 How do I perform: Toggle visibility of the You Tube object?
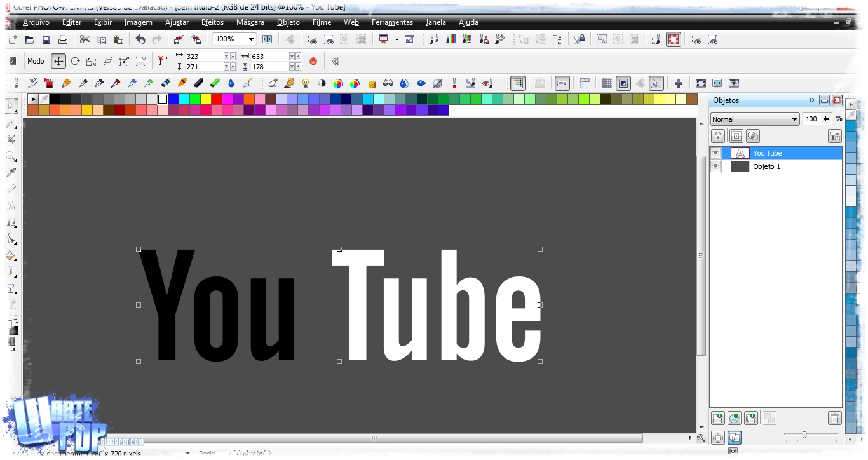715,152
